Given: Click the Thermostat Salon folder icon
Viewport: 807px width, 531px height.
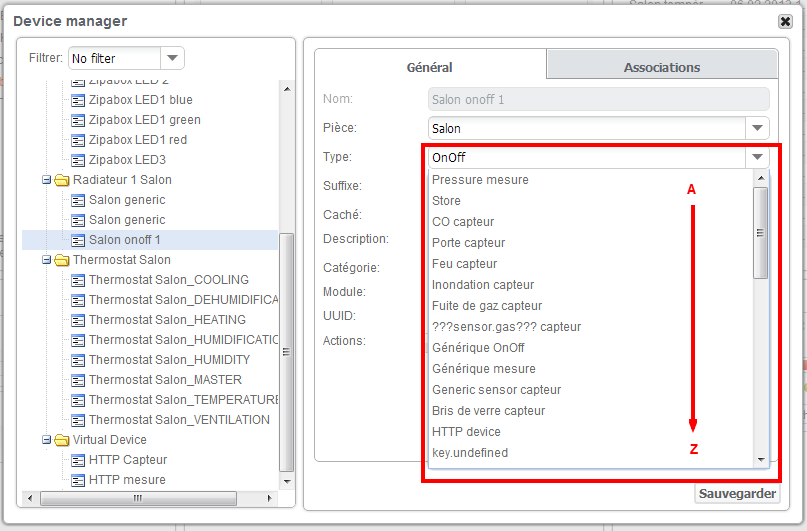Looking at the screenshot, I should click(62, 260).
